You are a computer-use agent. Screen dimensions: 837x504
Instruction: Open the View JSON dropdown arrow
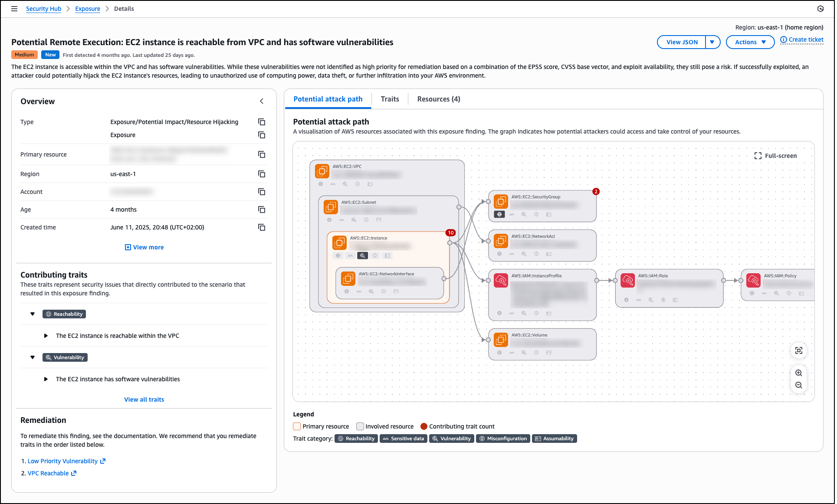click(x=712, y=42)
